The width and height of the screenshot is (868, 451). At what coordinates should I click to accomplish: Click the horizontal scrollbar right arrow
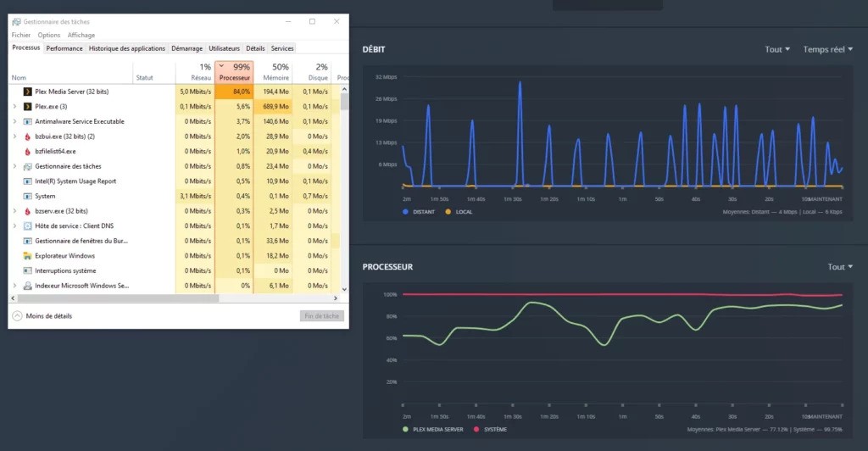click(x=336, y=298)
